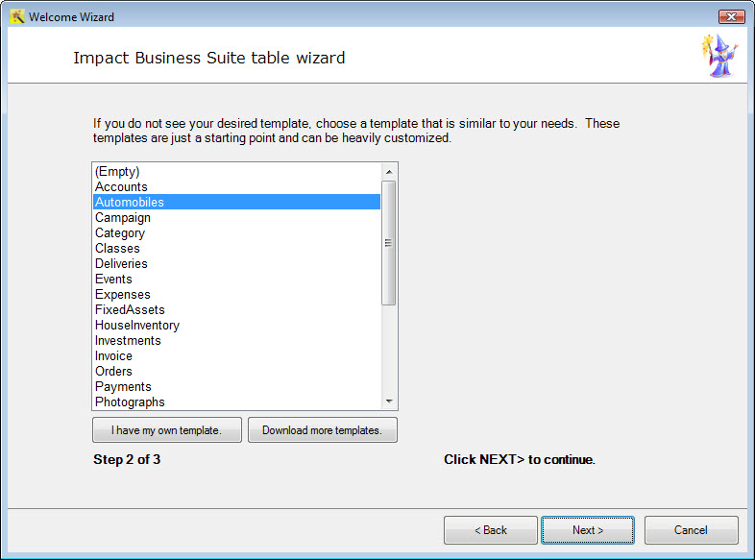Viewport: 755px width, 560px height.
Task: Click the Welcome Wizard title bar icon
Action: [17, 17]
